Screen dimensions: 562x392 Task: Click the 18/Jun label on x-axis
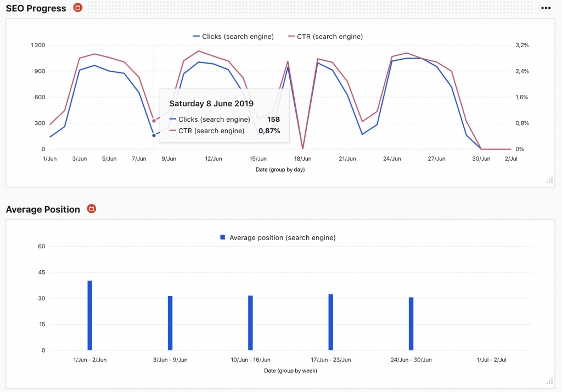[x=302, y=159]
